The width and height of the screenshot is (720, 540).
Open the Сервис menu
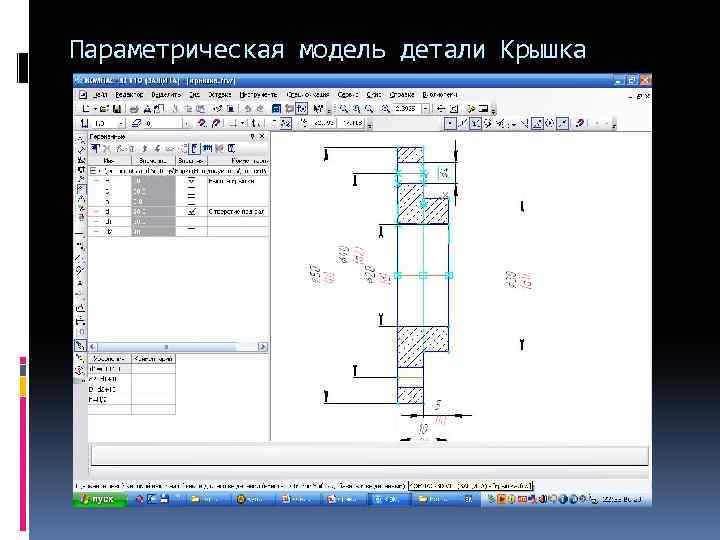[x=348, y=95]
